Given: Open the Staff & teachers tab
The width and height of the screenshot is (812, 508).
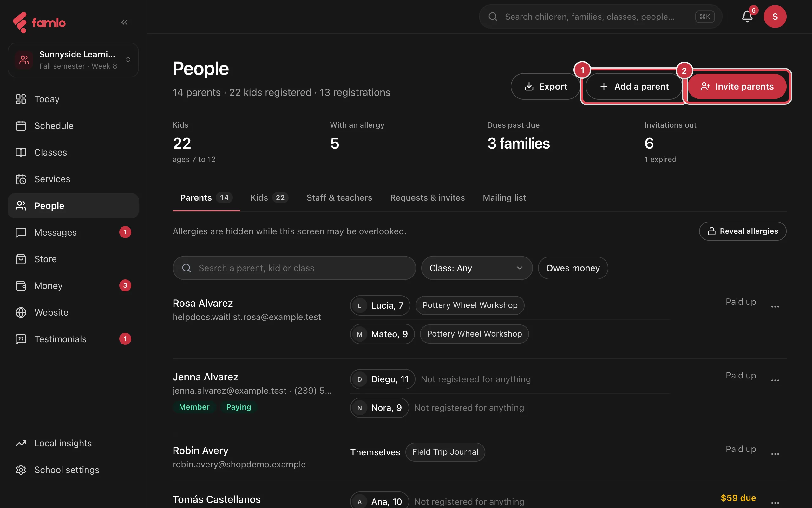Looking at the screenshot, I should coord(339,197).
